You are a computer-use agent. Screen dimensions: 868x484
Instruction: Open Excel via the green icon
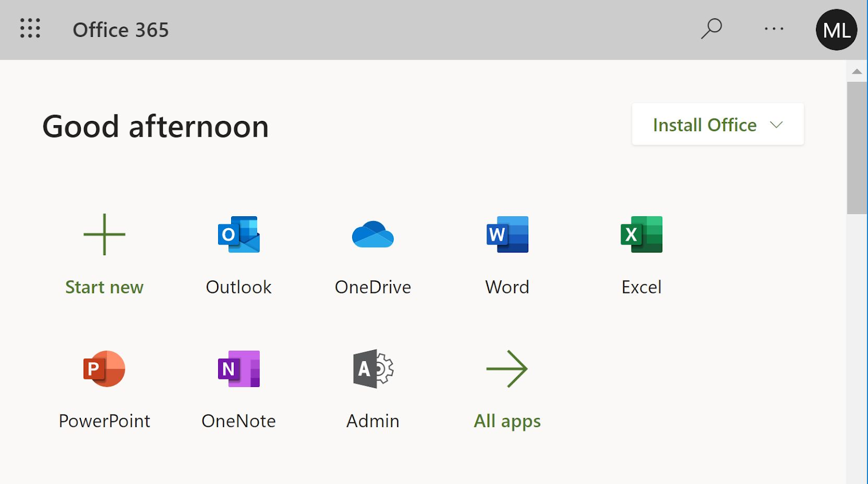click(641, 235)
